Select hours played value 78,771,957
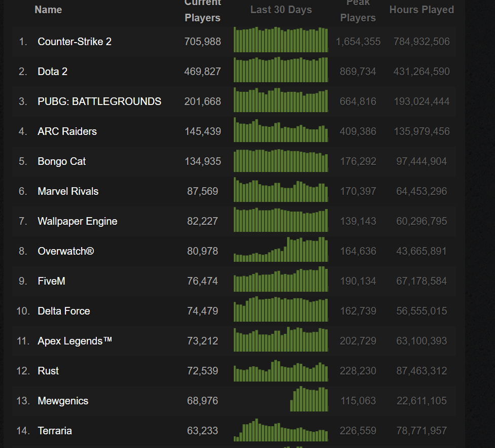Screen dimensions: 495x448 [422, 431]
